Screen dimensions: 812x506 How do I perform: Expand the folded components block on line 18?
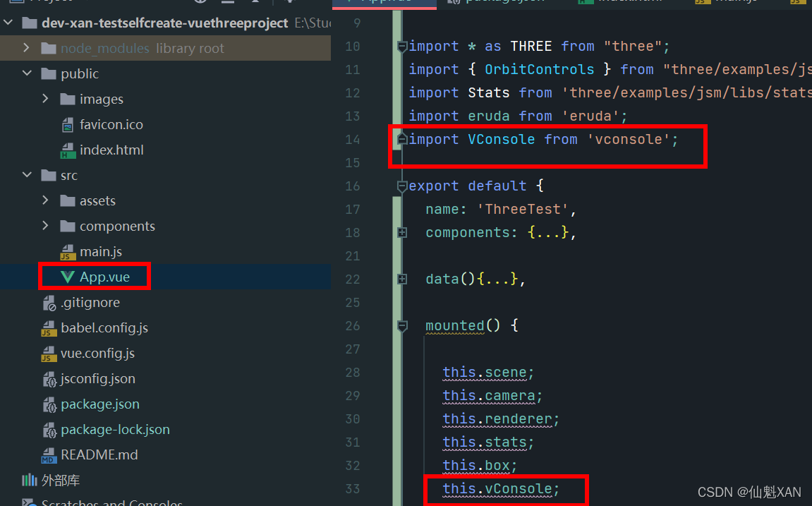(x=402, y=233)
